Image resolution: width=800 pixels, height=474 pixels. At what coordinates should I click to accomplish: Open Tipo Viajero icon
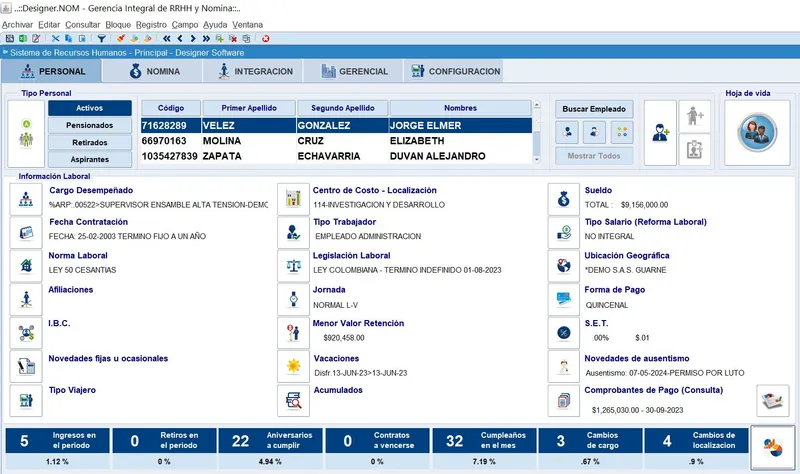coord(26,401)
